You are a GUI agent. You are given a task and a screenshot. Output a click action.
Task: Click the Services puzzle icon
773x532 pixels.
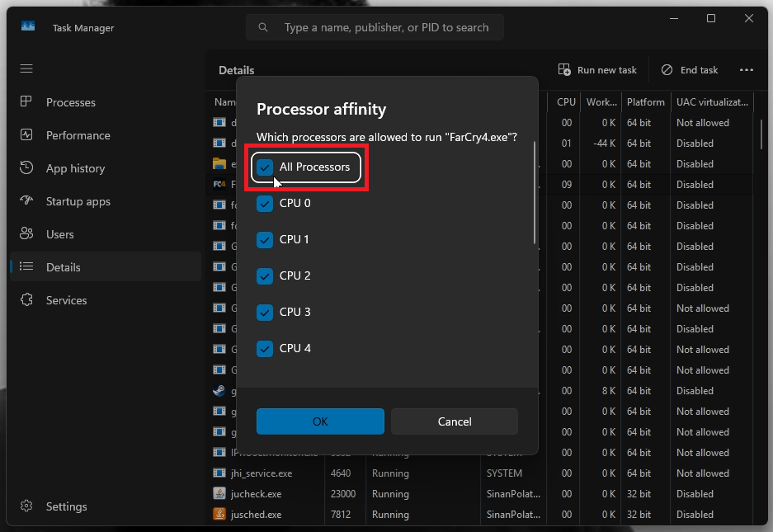(x=26, y=299)
